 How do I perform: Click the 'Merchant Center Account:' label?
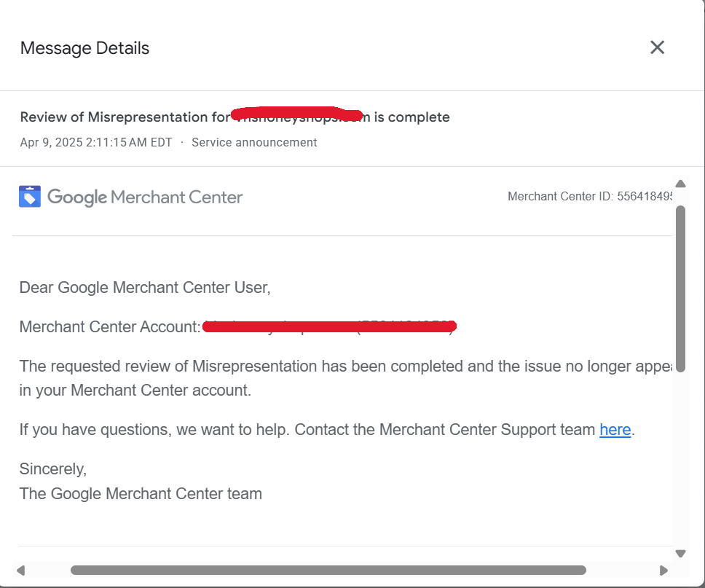coord(109,327)
